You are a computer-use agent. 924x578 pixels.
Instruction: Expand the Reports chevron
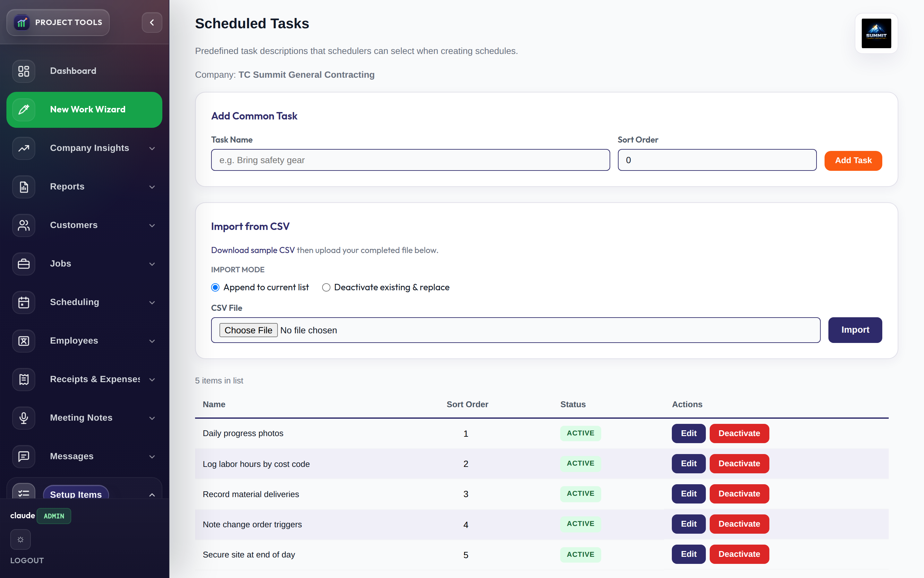[x=152, y=187]
